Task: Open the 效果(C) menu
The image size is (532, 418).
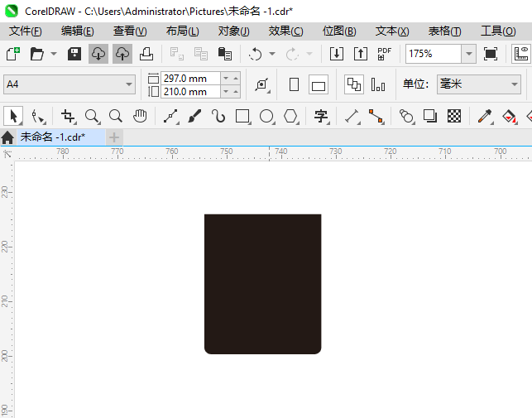Action: (x=285, y=31)
